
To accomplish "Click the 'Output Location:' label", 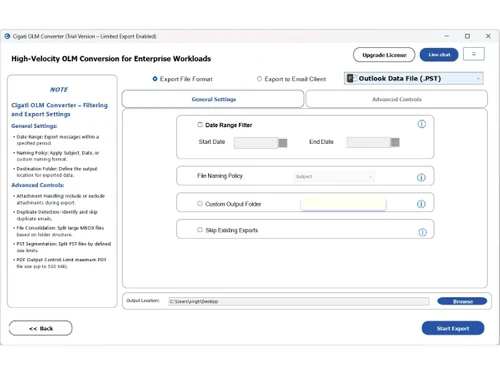I will (x=143, y=301).
